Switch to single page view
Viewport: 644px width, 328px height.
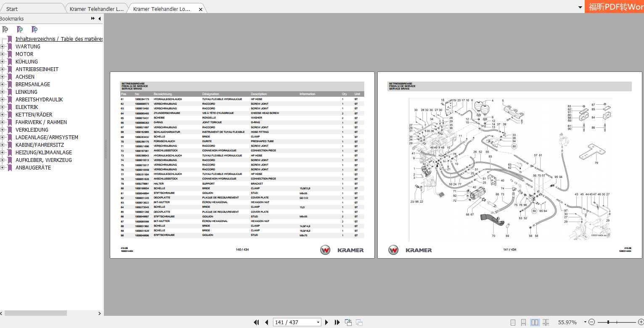point(513,322)
